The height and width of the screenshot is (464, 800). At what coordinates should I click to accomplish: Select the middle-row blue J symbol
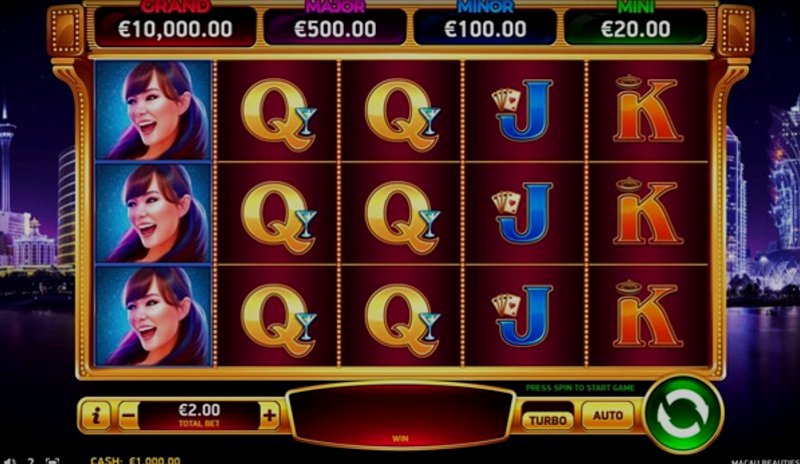[524, 213]
